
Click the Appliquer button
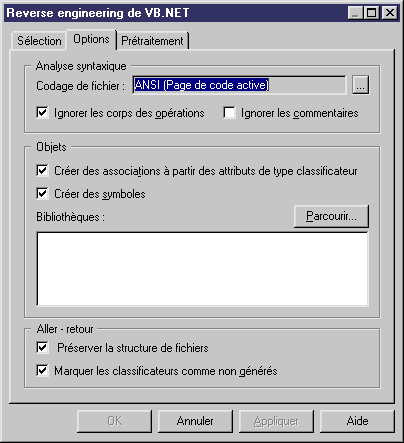[276, 421]
